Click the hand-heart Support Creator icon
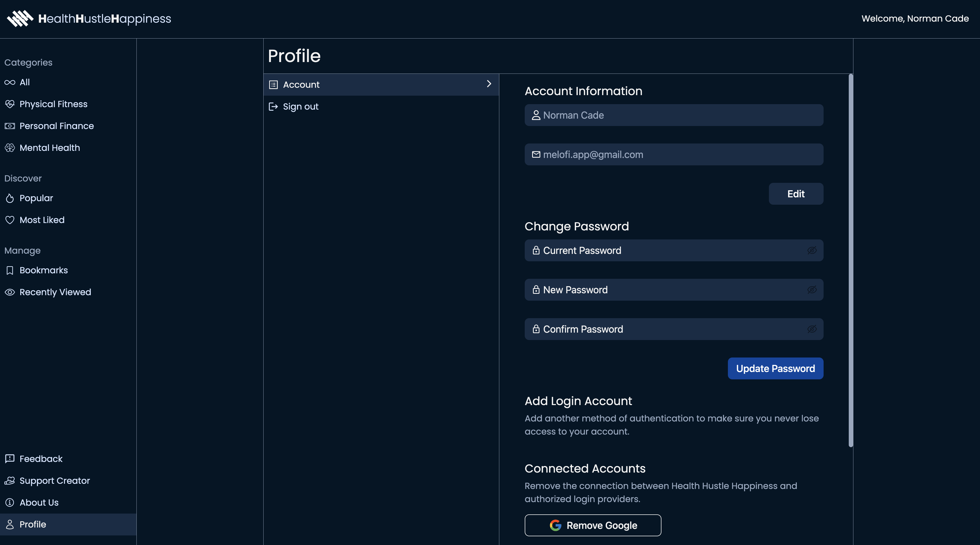This screenshot has height=545, width=980. pyautogui.click(x=10, y=481)
